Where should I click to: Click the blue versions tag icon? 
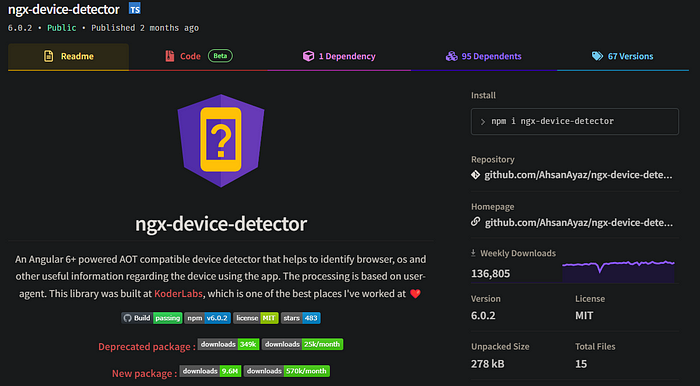click(597, 56)
